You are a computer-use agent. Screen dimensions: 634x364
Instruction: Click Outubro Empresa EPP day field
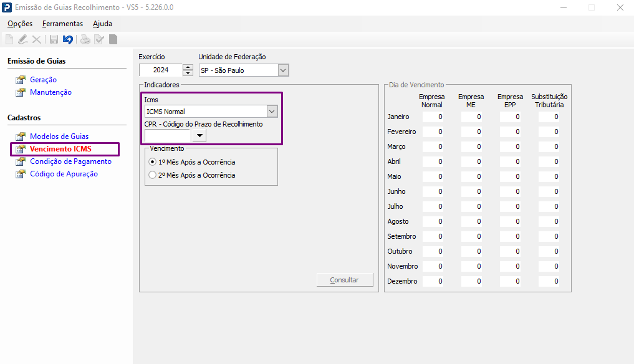tap(511, 252)
